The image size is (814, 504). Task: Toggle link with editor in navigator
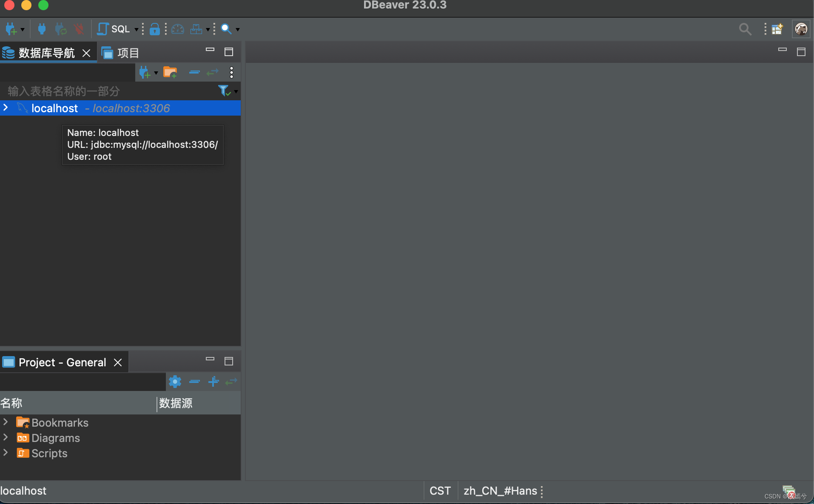212,72
